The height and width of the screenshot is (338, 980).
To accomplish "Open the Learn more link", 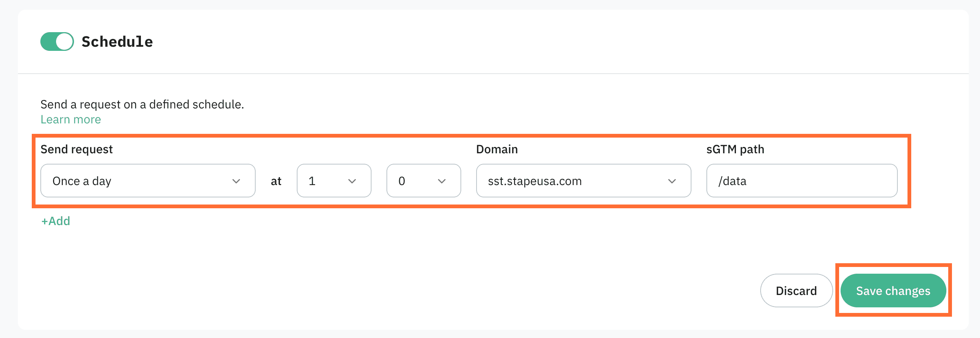I will (70, 119).
